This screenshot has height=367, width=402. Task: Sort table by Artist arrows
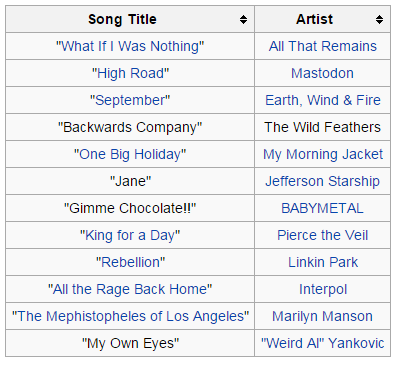click(x=379, y=19)
